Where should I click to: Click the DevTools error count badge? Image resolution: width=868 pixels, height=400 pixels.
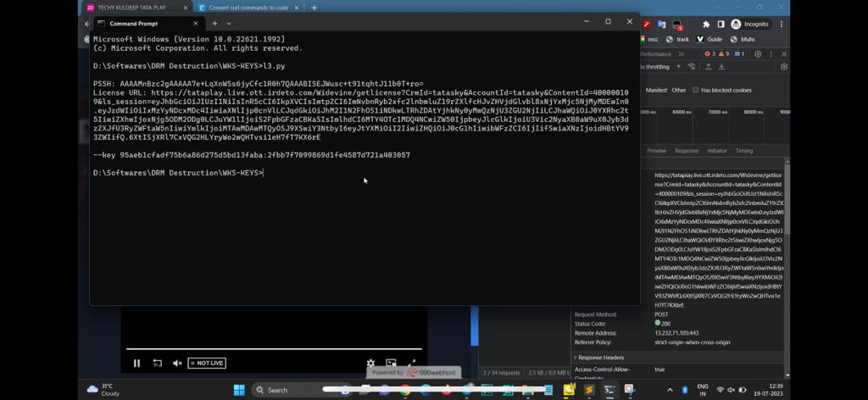[x=709, y=53]
